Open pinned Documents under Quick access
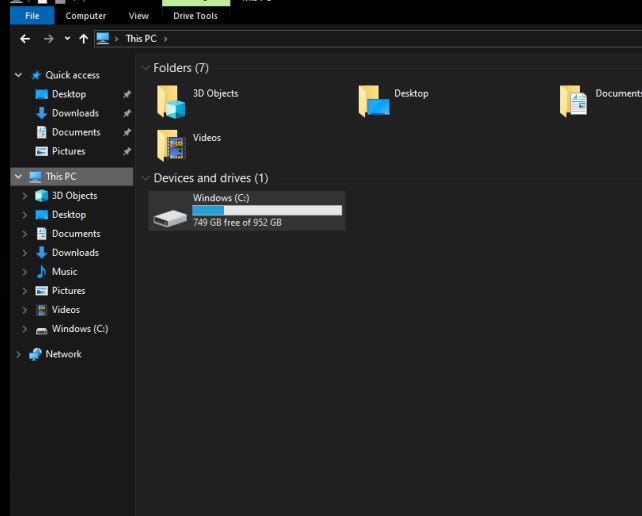This screenshot has width=642, height=516. (x=76, y=132)
